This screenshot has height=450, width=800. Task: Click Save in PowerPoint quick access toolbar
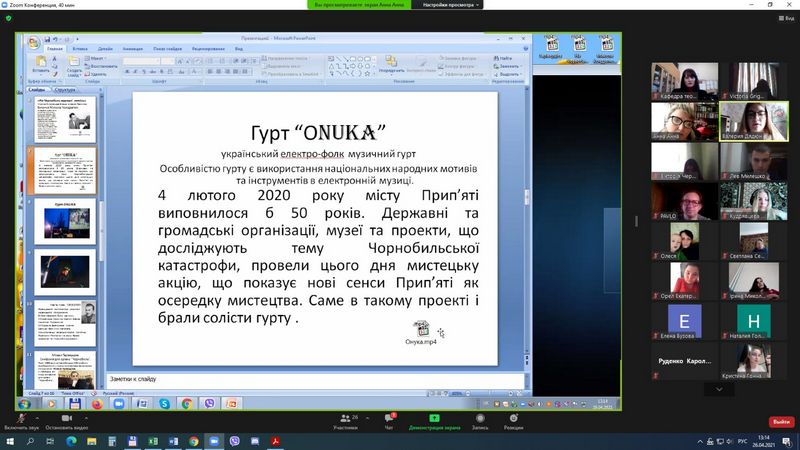[x=47, y=39]
